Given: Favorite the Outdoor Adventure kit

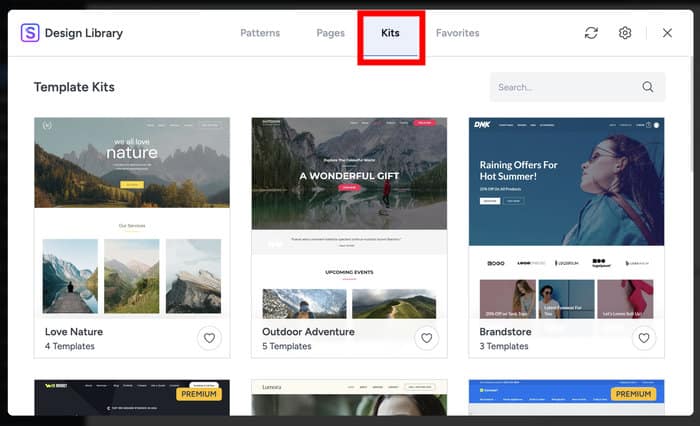Looking at the screenshot, I should [426, 338].
